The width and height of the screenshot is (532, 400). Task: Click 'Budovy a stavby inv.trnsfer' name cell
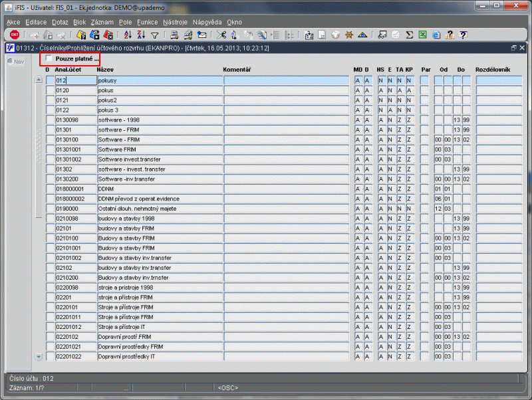coord(160,278)
